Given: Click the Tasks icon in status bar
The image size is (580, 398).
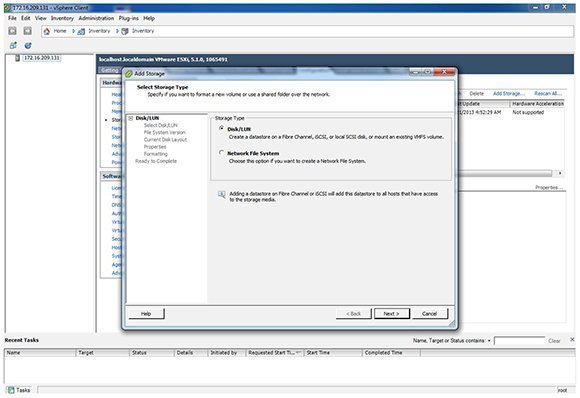Looking at the screenshot, I should [11, 390].
